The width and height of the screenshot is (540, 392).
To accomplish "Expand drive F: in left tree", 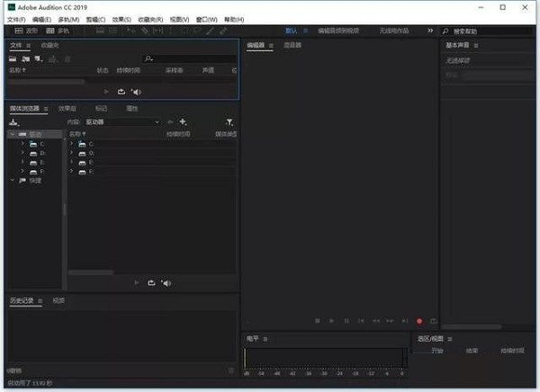I will (22, 171).
